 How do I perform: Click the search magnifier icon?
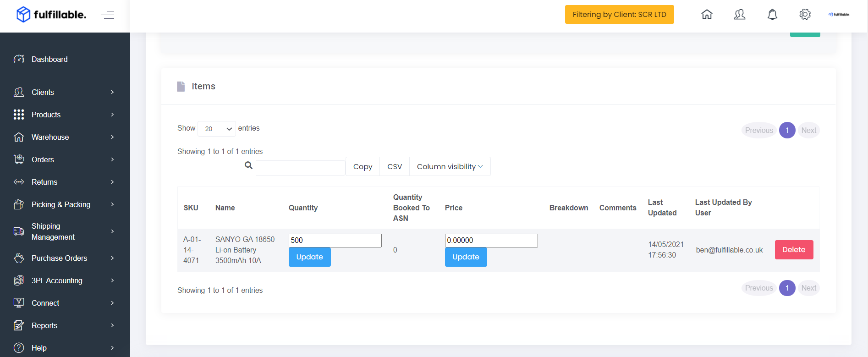coord(248,165)
